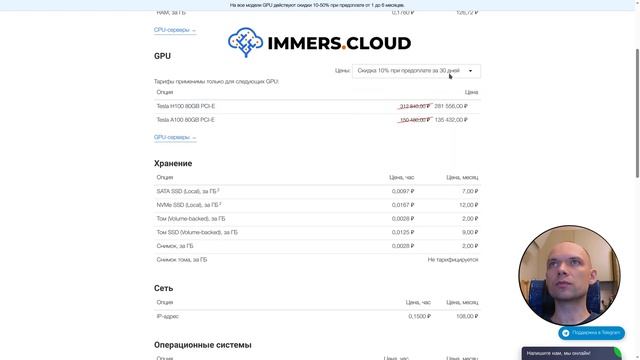Select the SATA SSD (Local) row label
Viewport: 640px width, 360px height.
click(188, 191)
